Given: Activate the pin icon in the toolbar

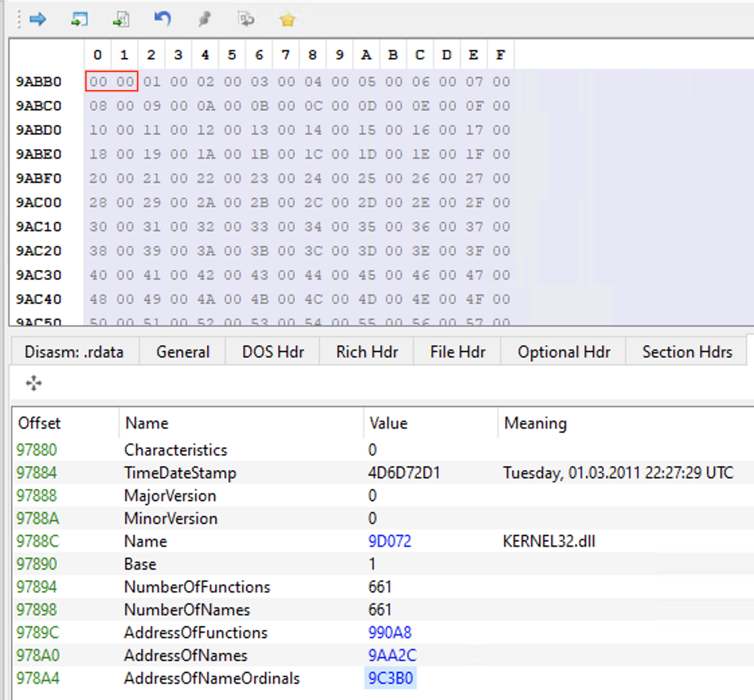Looking at the screenshot, I should coord(204,19).
